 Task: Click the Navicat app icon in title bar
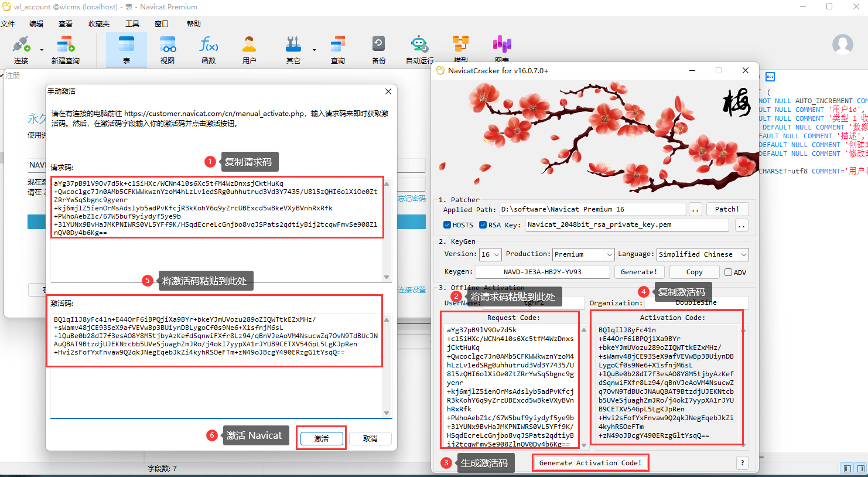tap(6, 6)
